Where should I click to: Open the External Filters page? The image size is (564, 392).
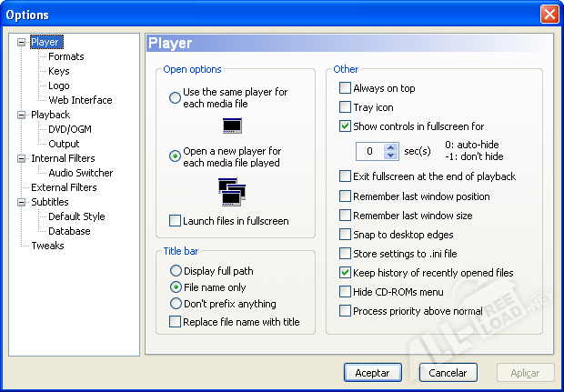click(x=64, y=187)
